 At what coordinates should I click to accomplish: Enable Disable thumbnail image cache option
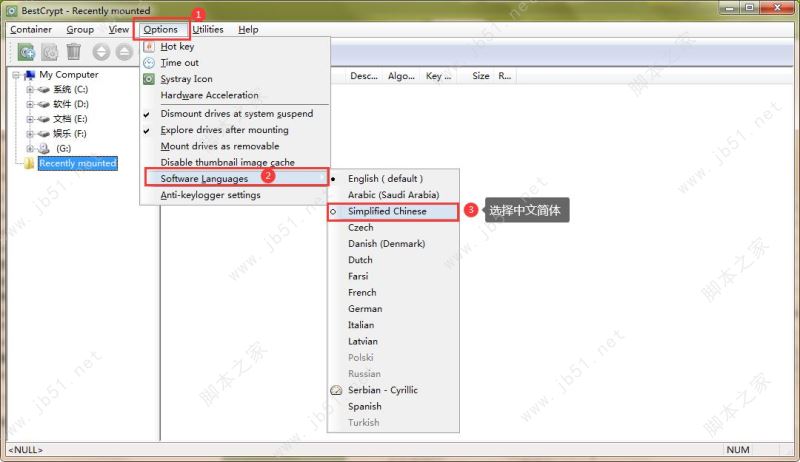tap(235, 162)
